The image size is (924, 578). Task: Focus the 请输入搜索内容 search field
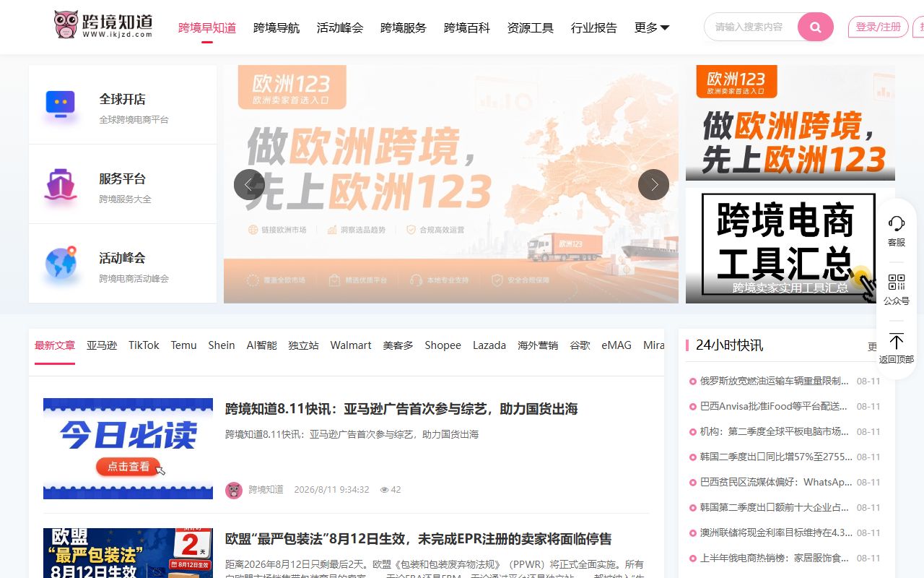(x=751, y=27)
